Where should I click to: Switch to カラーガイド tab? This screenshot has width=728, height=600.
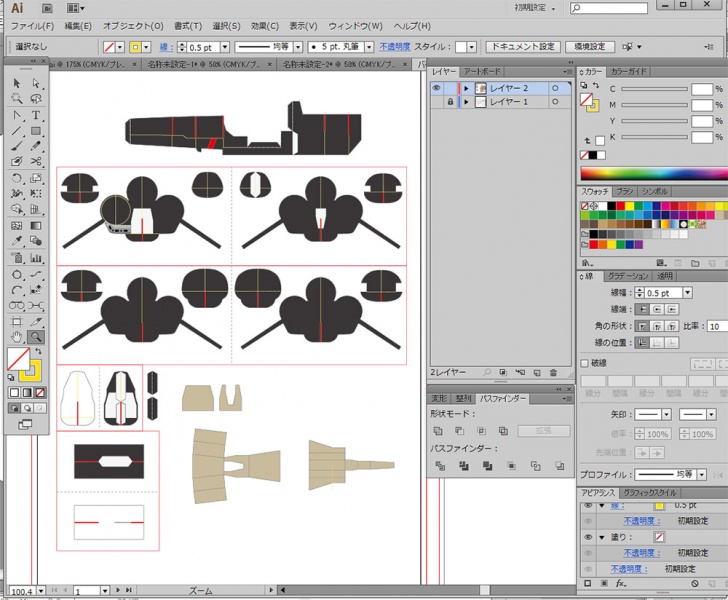coord(629,72)
